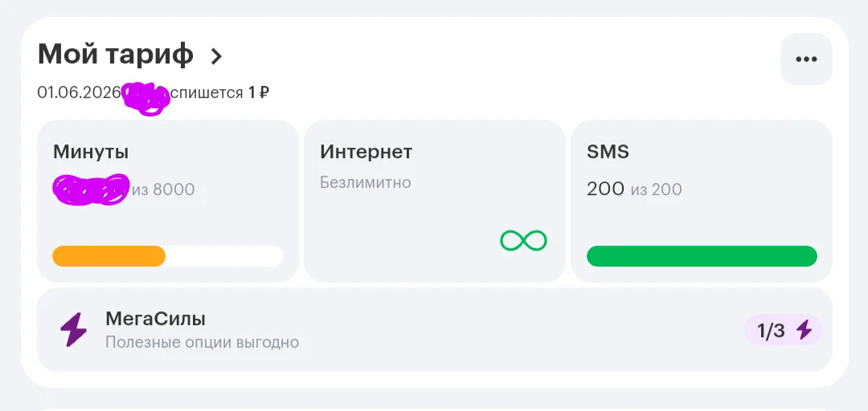Open the МегаСилы options row
This screenshot has height=411, width=868.
tap(435, 330)
